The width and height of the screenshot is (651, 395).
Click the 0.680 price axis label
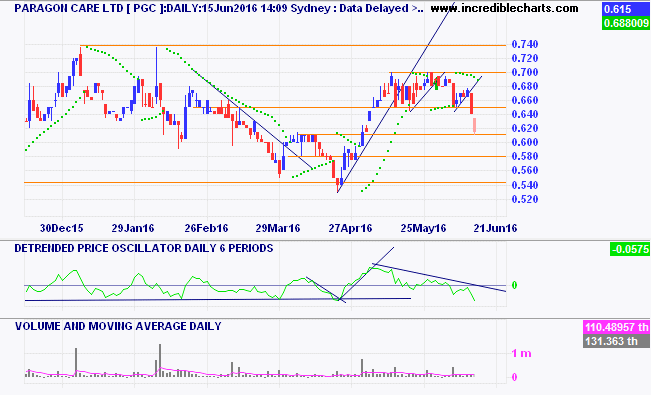tap(525, 86)
